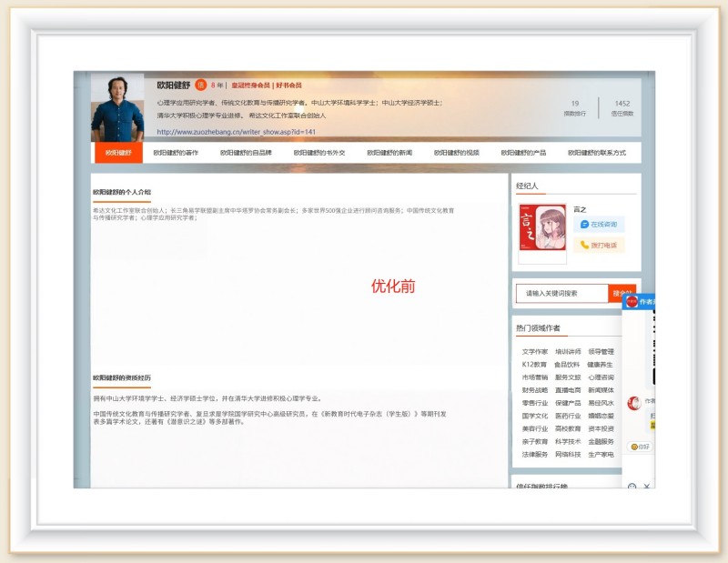Open the author profile photo
This screenshot has height=563, width=728.
point(117,107)
